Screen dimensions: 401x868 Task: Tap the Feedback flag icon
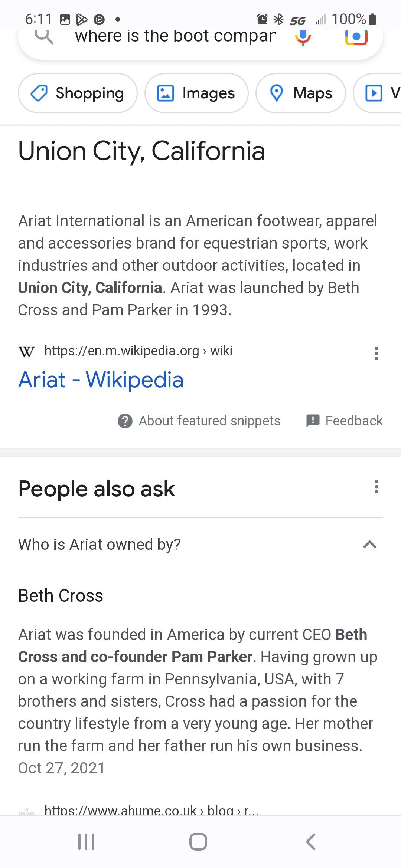tap(313, 421)
